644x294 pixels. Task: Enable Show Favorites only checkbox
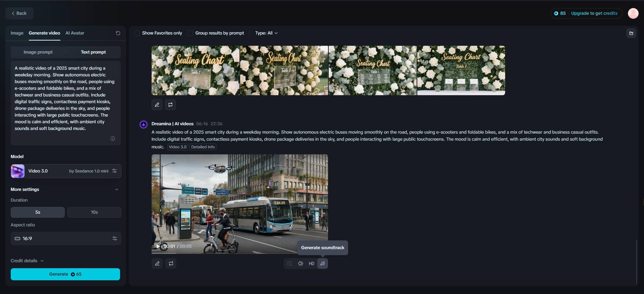137,33
